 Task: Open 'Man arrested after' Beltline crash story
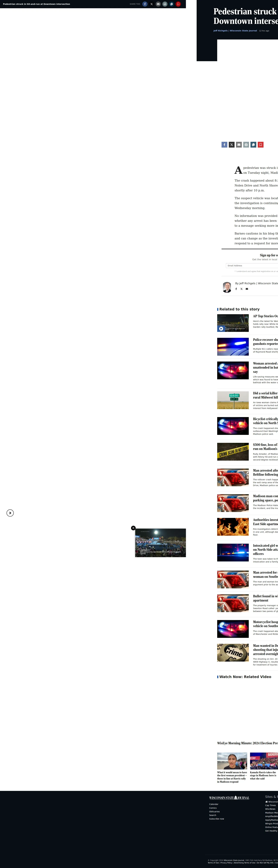point(266,472)
